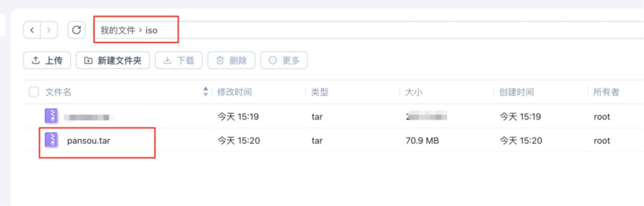Screen dimensions: 644x206
Task: Sort by 修改时间 column header
Action: tap(234, 92)
